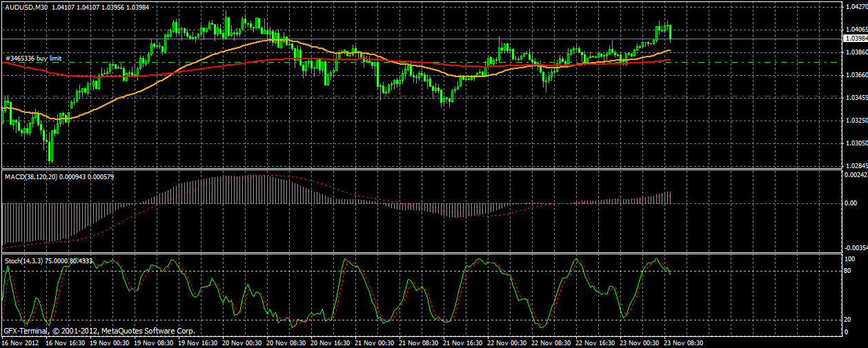Click MACD scale value -0.00354
The height and width of the screenshot is (348, 868).
(x=856, y=247)
